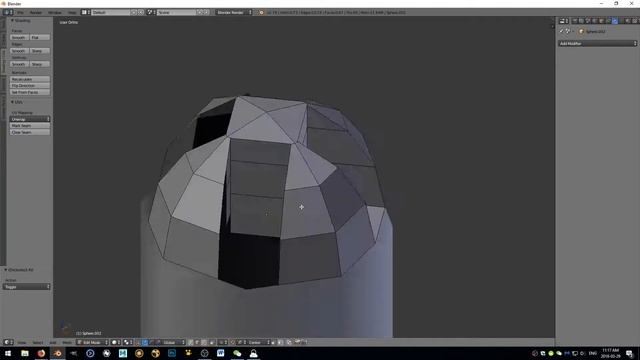Switch to face select mode

click(204, 342)
